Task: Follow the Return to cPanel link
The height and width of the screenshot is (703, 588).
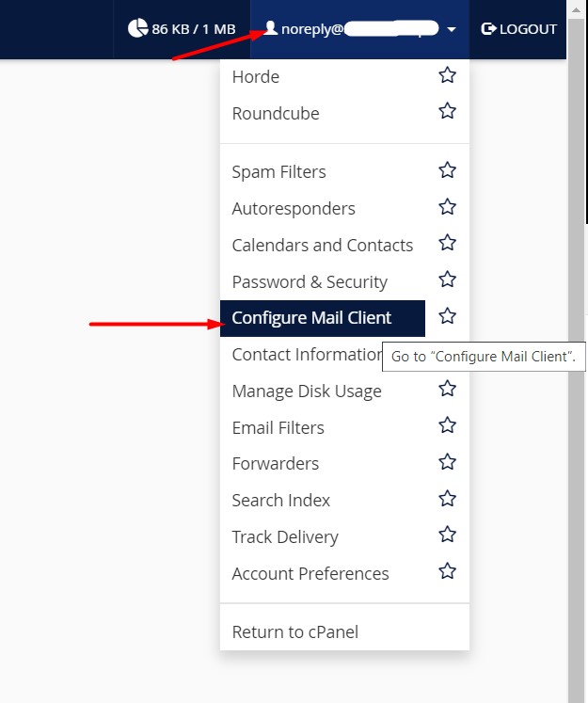Action: click(x=295, y=632)
